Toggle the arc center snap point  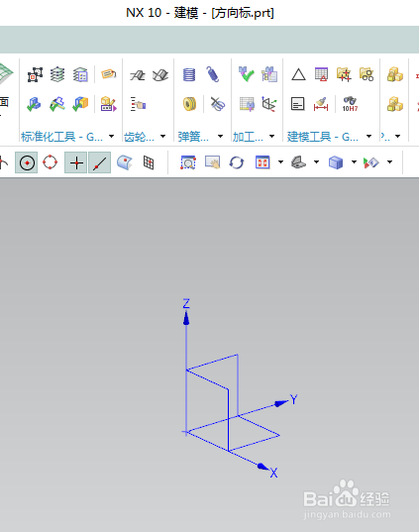(27, 162)
